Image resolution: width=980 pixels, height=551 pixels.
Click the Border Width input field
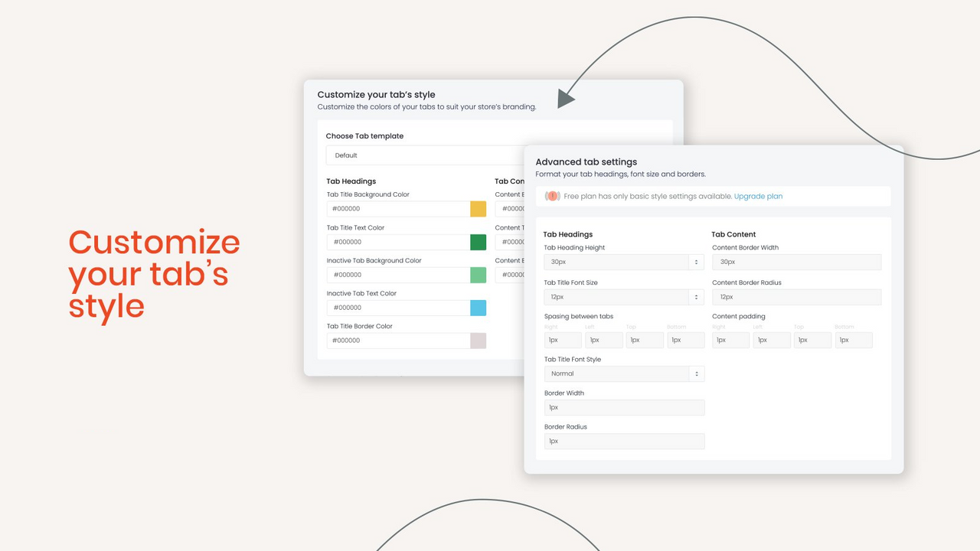tap(623, 408)
